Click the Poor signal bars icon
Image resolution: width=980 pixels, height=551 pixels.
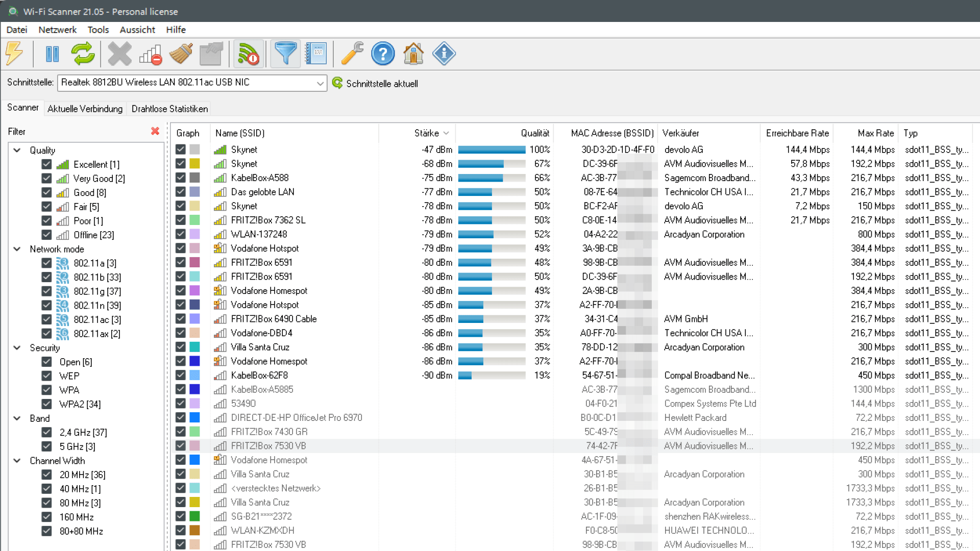pos(63,221)
